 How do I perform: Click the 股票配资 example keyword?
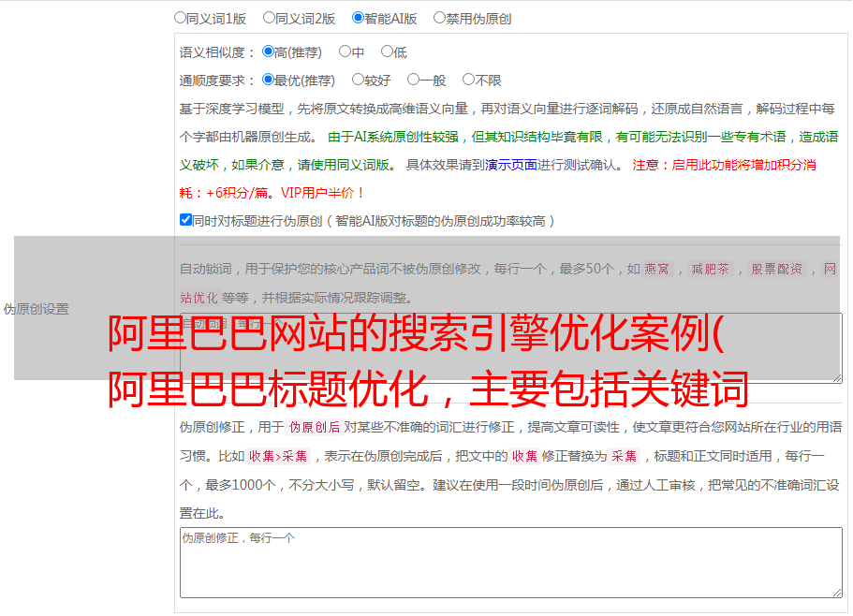[x=777, y=269]
